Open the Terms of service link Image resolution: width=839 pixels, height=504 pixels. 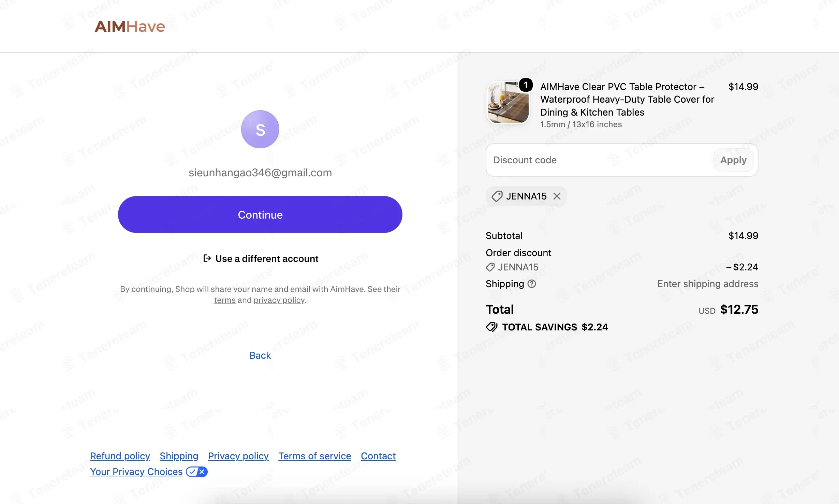(315, 456)
